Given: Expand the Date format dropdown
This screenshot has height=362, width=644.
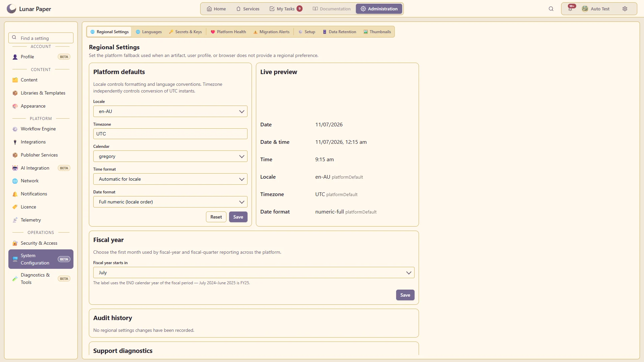Looking at the screenshot, I should [x=170, y=202].
